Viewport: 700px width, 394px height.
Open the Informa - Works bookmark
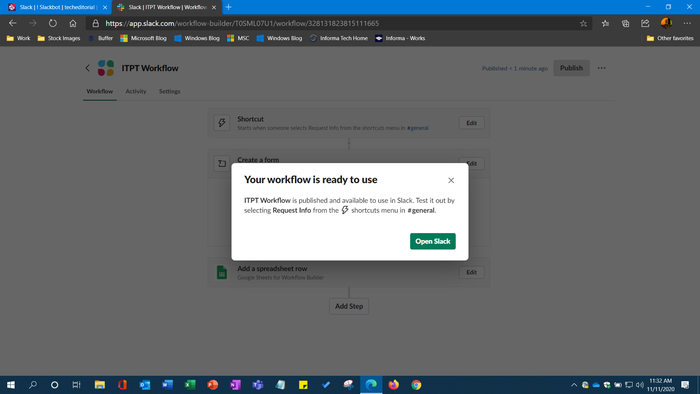pos(400,38)
